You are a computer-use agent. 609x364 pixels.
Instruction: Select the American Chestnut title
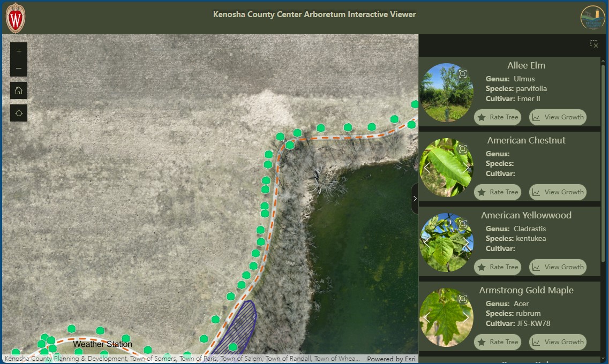pos(527,140)
